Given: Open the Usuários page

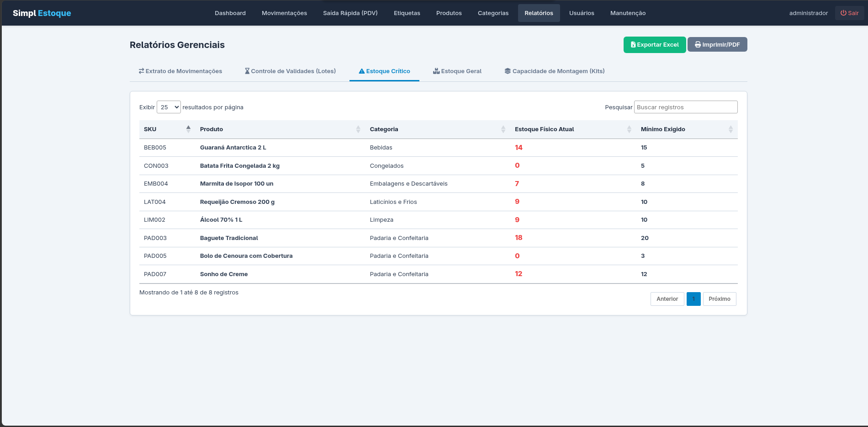Looking at the screenshot, I should point(582,13).
